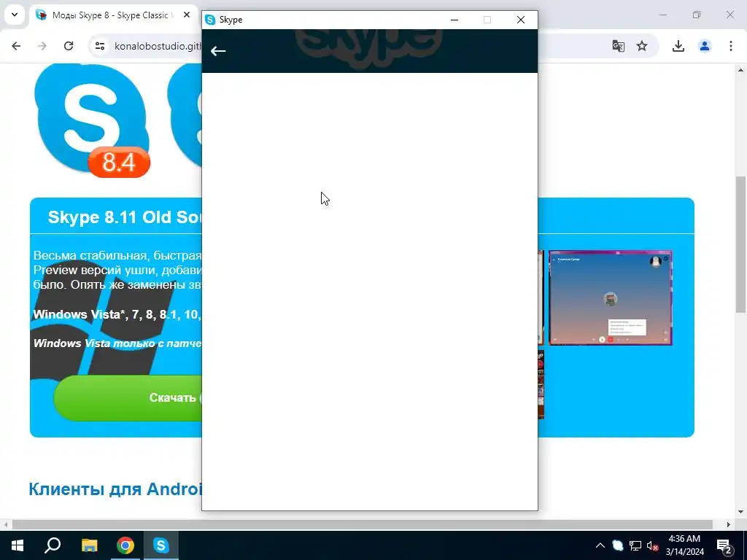747x560 pixels.
Task: Click the Skype tray icon
Action: click(x=617, y=545)
